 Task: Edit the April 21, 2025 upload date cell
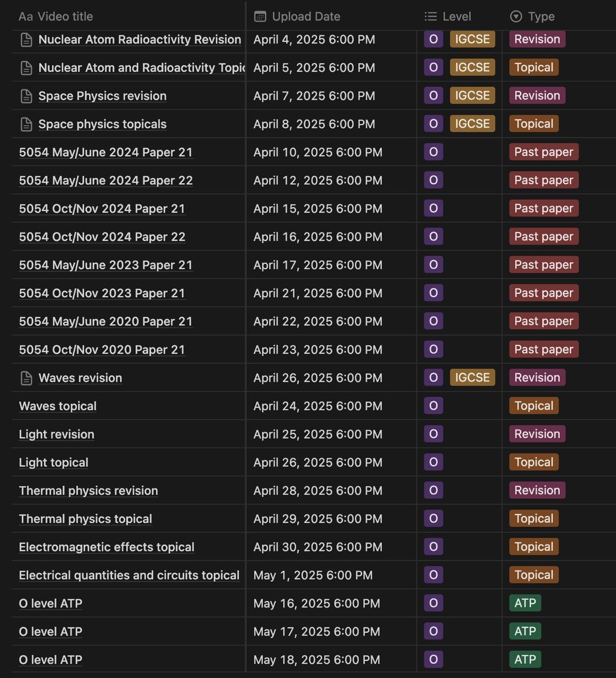332,293
